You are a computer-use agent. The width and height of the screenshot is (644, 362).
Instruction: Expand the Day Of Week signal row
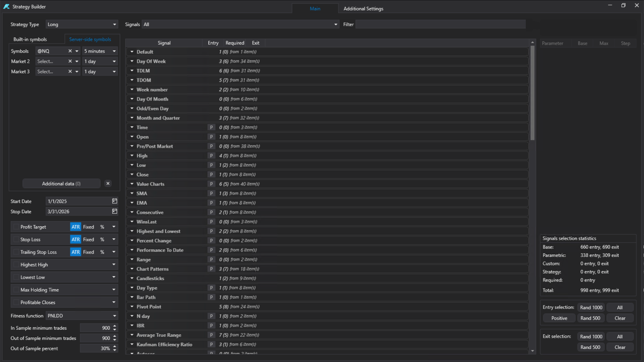tap(132, 61)
